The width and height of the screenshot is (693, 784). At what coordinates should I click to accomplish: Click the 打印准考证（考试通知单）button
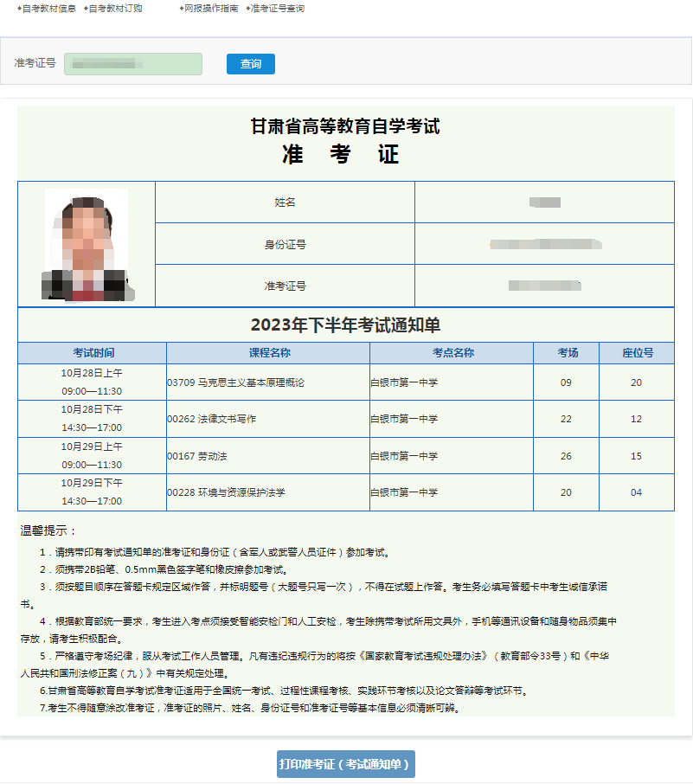click(x=345, y=764)
